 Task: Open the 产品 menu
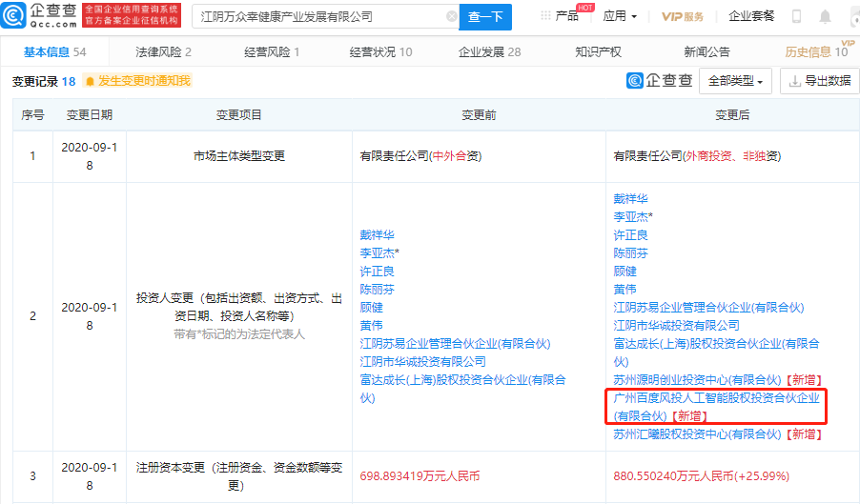tap(567, 16)
